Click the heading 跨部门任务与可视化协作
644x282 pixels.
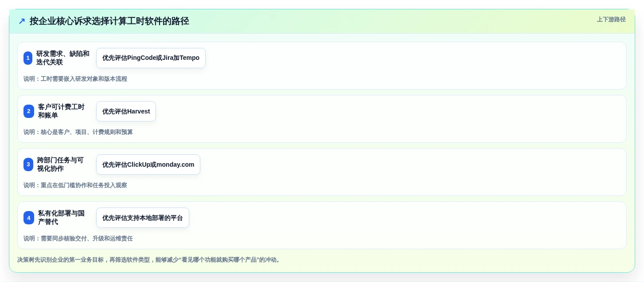coord(60,164)
